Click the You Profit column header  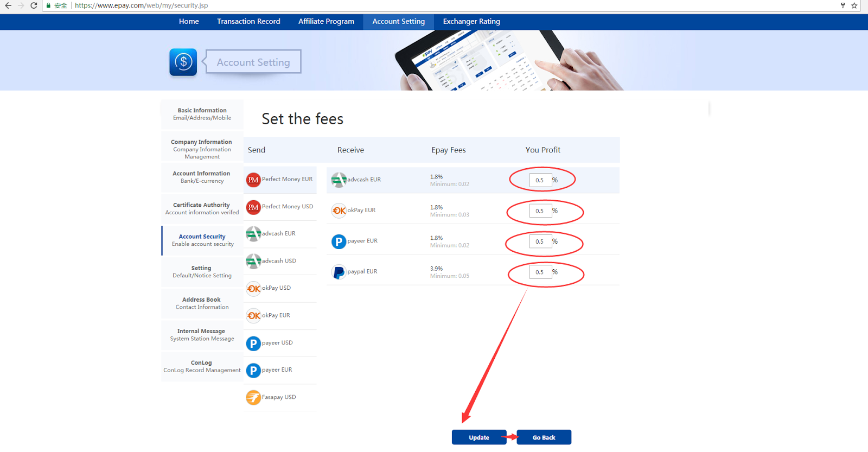(x=542, y=150)
